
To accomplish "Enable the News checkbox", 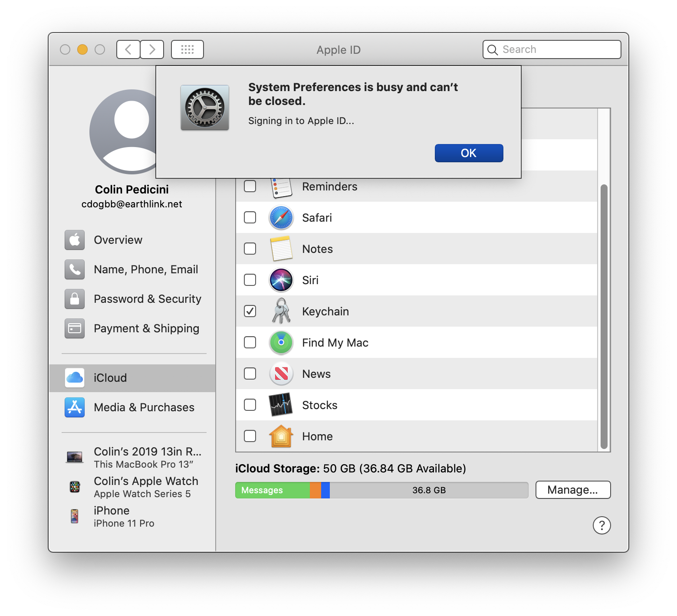I will (x=250, y=374).
